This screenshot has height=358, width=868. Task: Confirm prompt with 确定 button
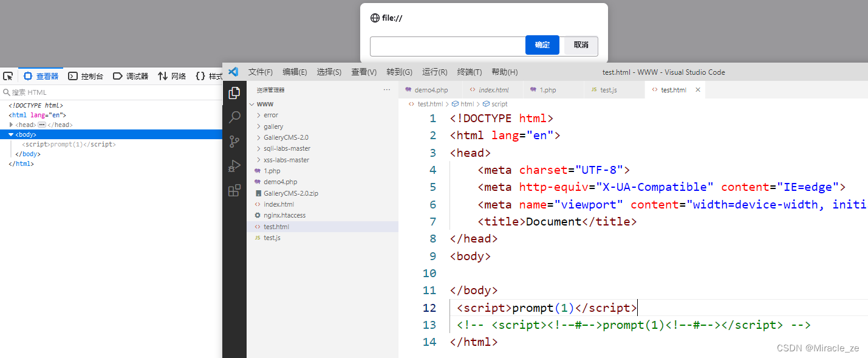542,45
